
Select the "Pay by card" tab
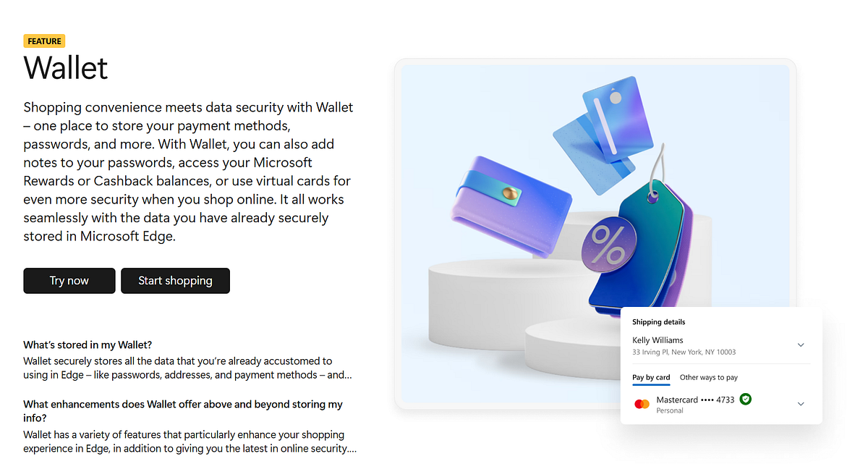(x=651, y=377)
